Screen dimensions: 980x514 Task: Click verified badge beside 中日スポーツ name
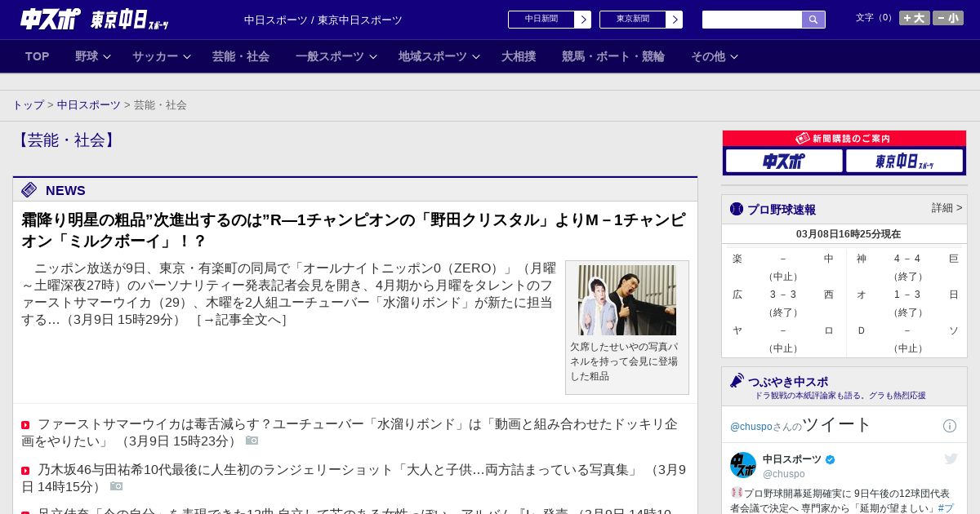pyautogui.click(x=831, y=459)
